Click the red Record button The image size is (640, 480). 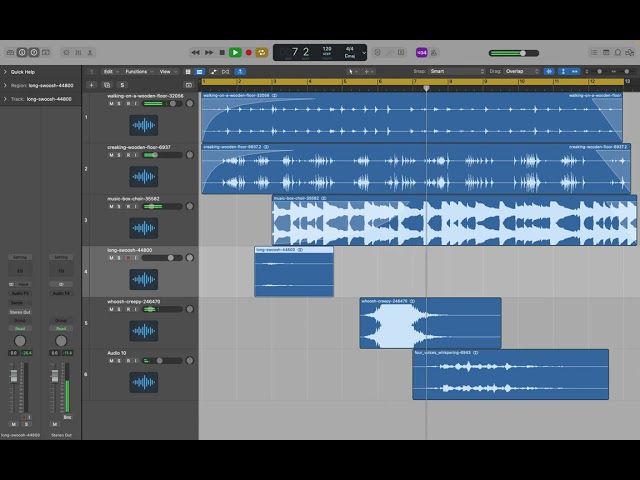(248, 53)
